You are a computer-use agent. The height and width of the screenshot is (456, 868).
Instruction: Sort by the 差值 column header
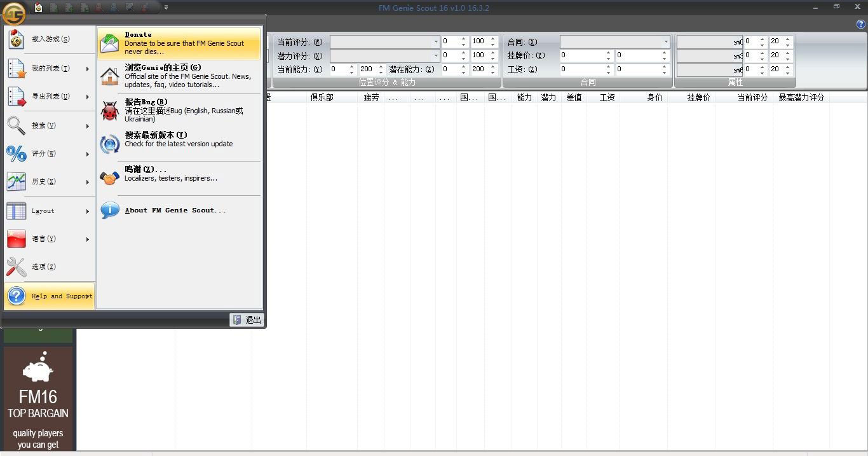(574, 97)
